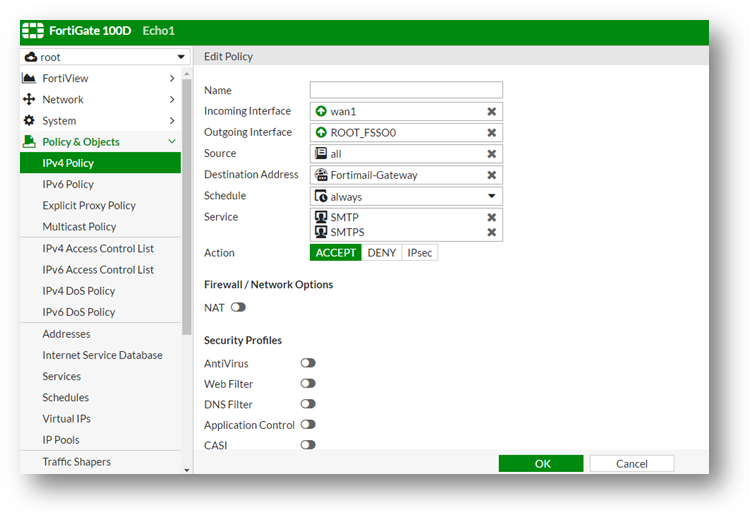This screenshot has height=514, width=749.
Task: Click the FortiView chart icon
Action: tap(29, 78)
